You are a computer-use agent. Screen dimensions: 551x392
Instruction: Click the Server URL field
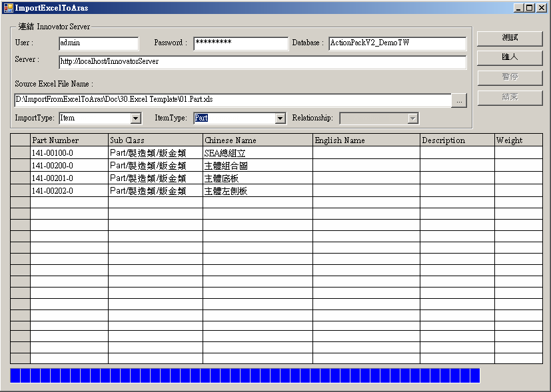pos(262,62)
